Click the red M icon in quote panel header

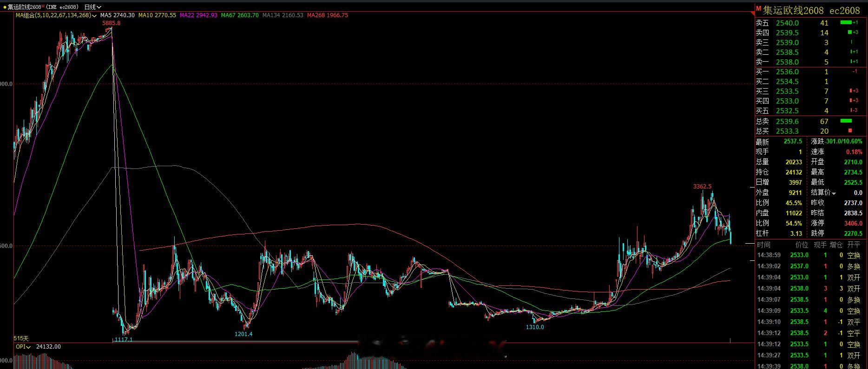(x=758, y=9)
